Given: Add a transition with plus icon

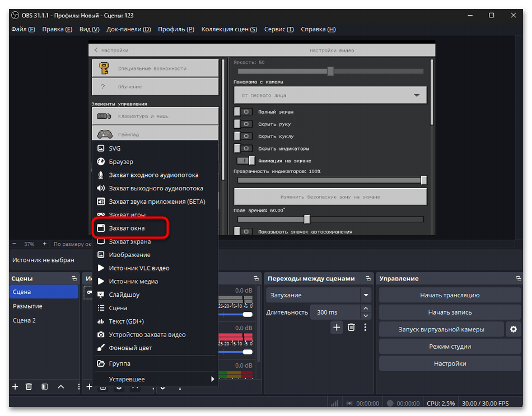Looking at the screenshot, I should [337, 327].
